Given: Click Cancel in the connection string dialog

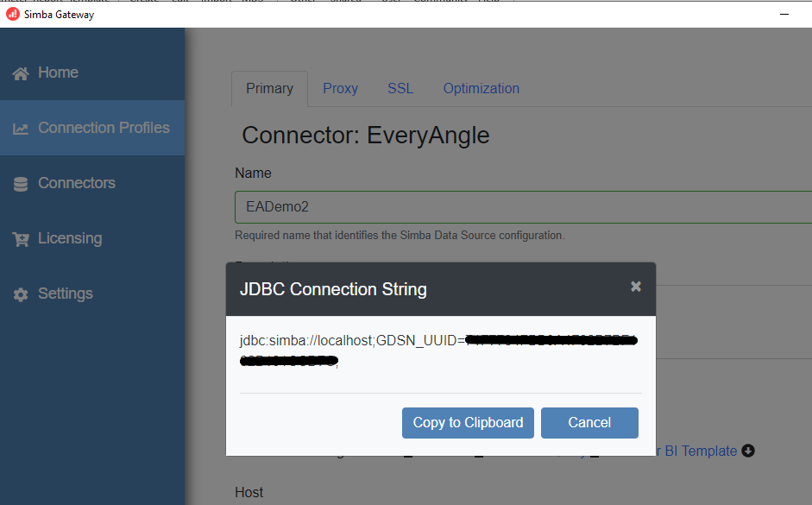Looking at the screenshot, I should pos(589,423).
